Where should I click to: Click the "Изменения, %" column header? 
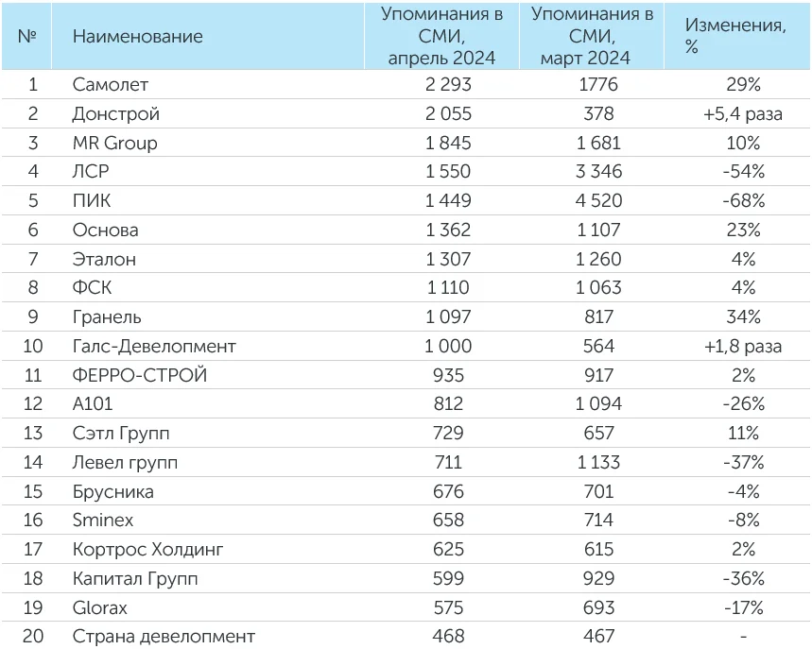(x=734, y=37)
